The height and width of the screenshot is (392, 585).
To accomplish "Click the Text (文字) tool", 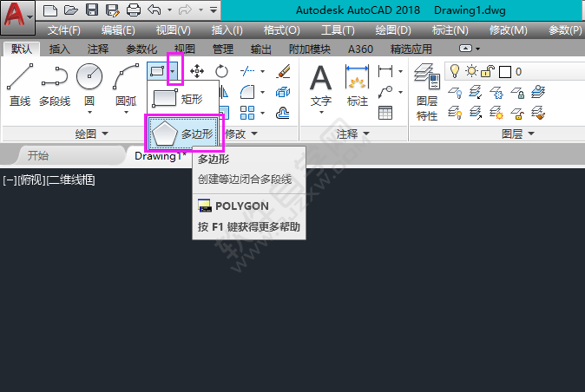I will coord(321,87).
